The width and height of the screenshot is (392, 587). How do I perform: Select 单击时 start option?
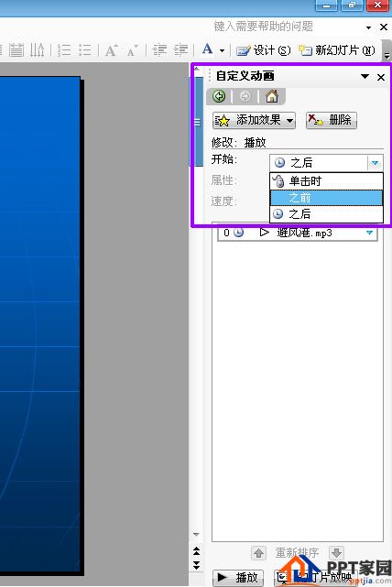tap(326, 181)
